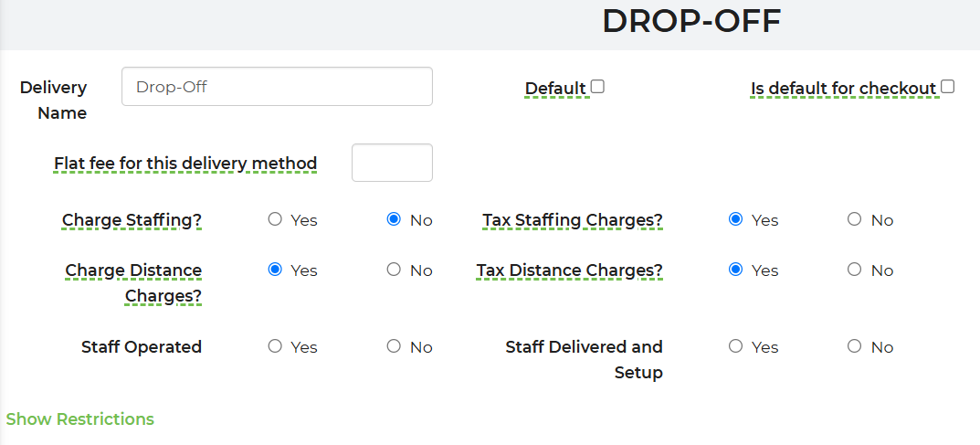
Task: Select Yes for Charge Staffing
Action: [275, 219]
